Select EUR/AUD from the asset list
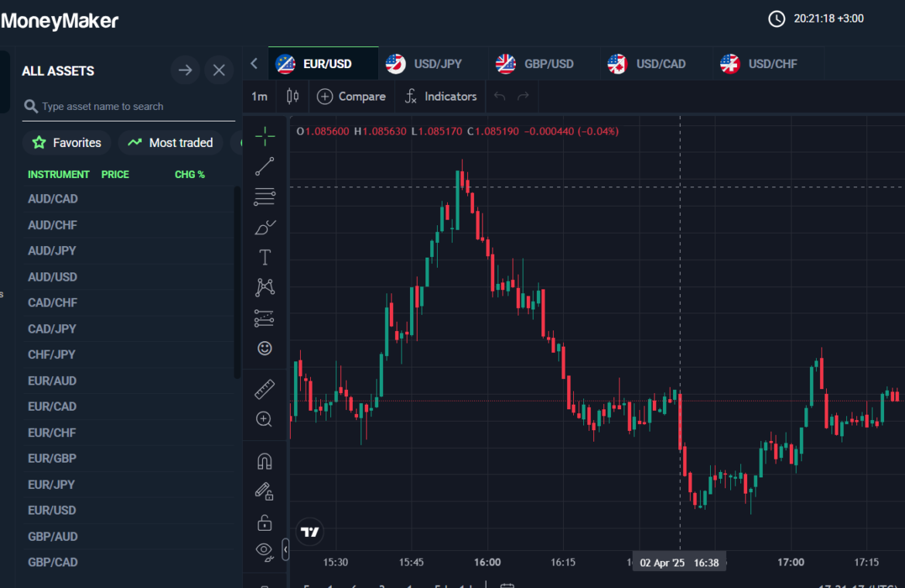Viewport: 905px width, 588px height. point(128,381)
